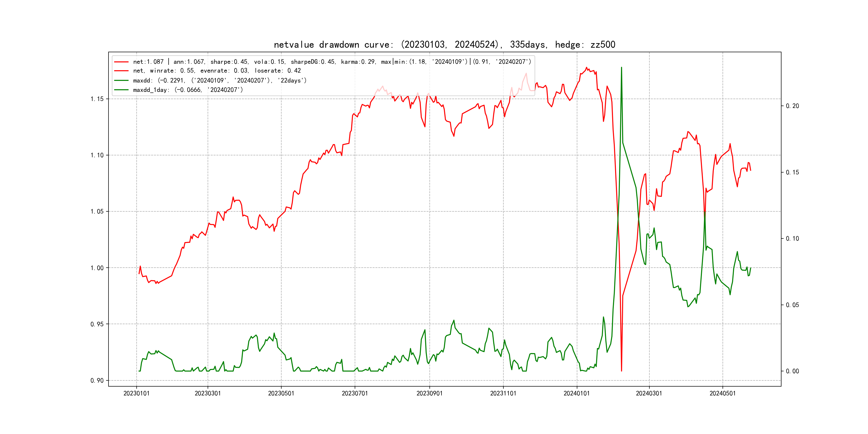Select the maxdd_1day legend entry text
The image size is (868, 434).
tap(188, 90)
